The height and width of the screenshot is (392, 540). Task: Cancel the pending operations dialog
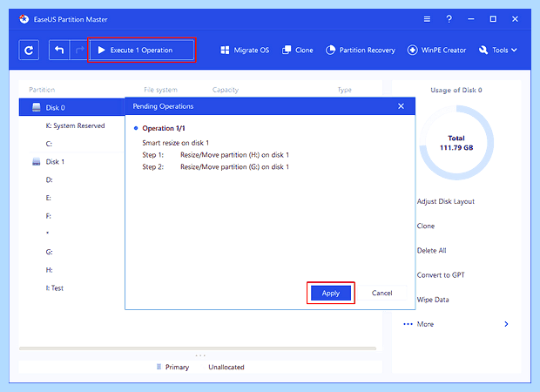click(382, 294)
